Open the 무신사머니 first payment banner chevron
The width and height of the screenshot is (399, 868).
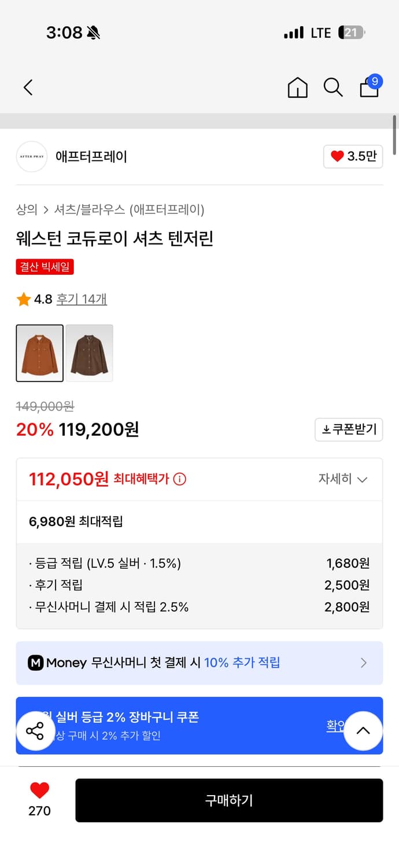364,663
